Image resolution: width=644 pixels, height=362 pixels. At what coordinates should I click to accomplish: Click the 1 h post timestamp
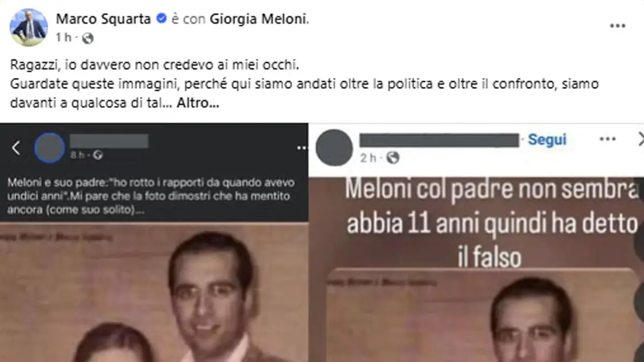63,38
